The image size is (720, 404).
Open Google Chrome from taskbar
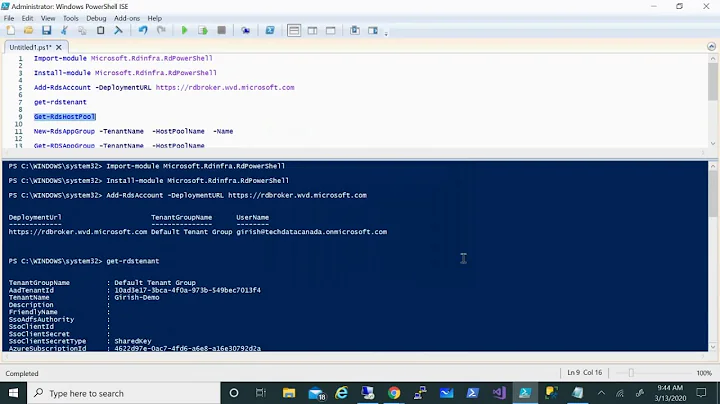[394, 393]
